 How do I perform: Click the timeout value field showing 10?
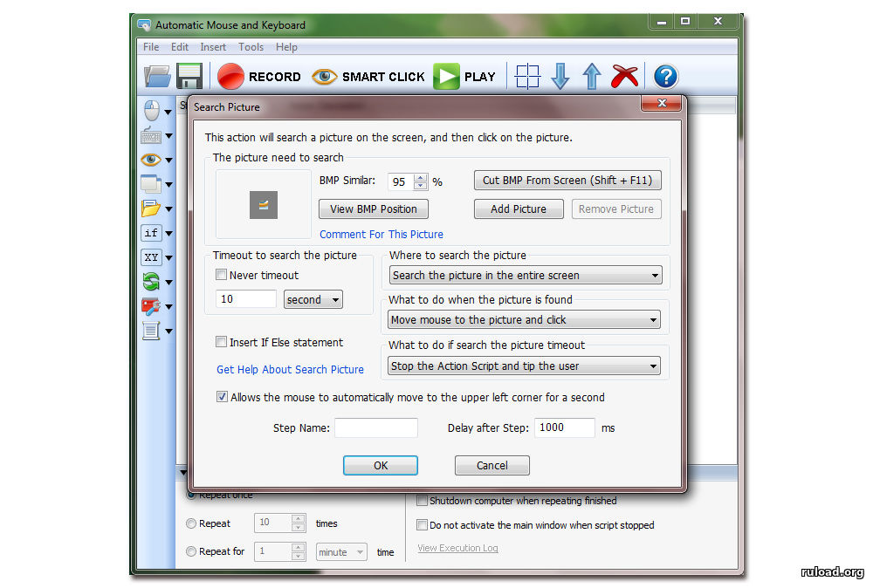pos(245,298)
